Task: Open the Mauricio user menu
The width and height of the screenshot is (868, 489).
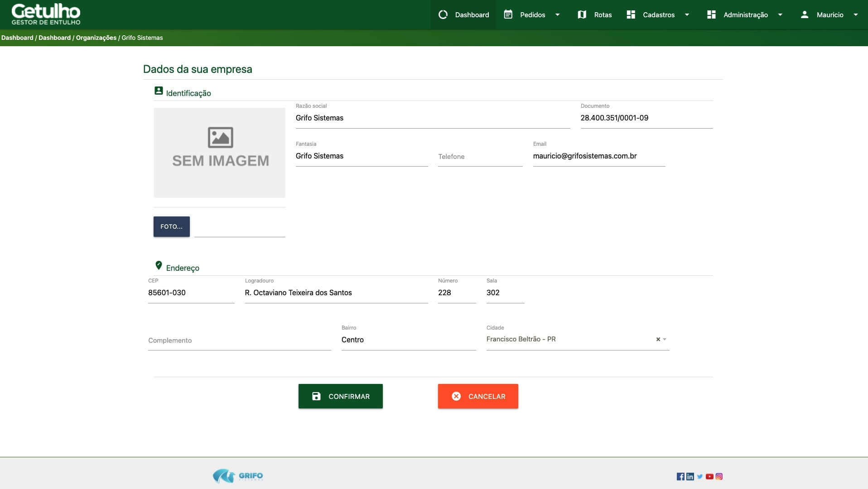Action: click(829, 14)
